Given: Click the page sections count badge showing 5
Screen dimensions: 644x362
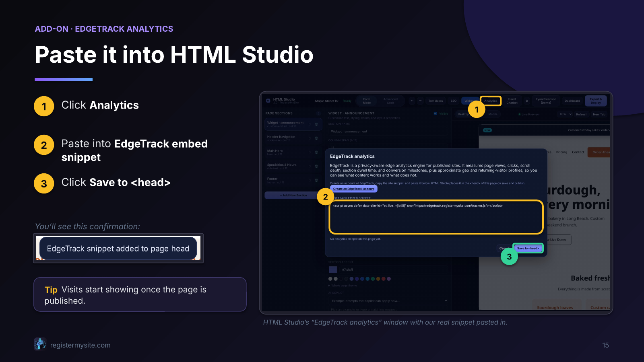Looking at the screenshot, I should point(318,113).
